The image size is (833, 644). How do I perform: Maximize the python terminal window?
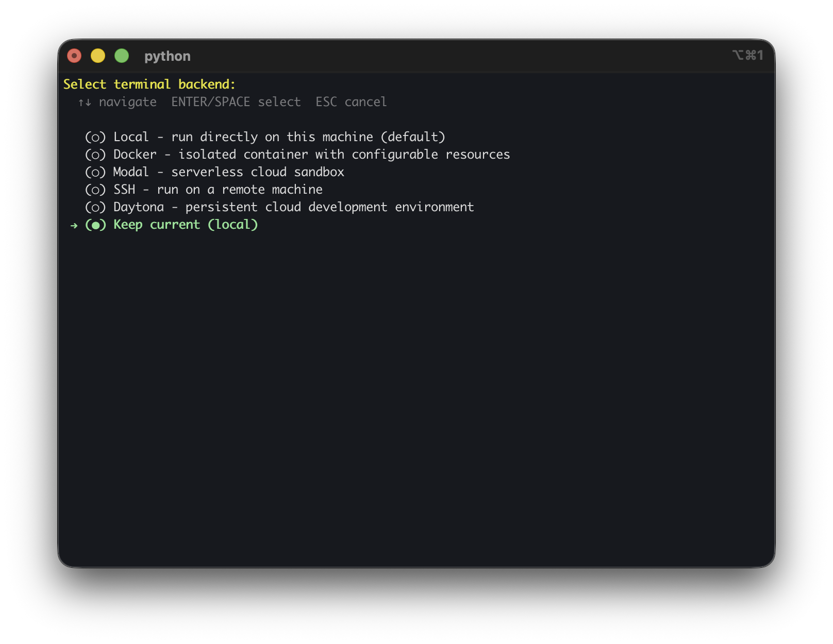[x=122, y=56]
